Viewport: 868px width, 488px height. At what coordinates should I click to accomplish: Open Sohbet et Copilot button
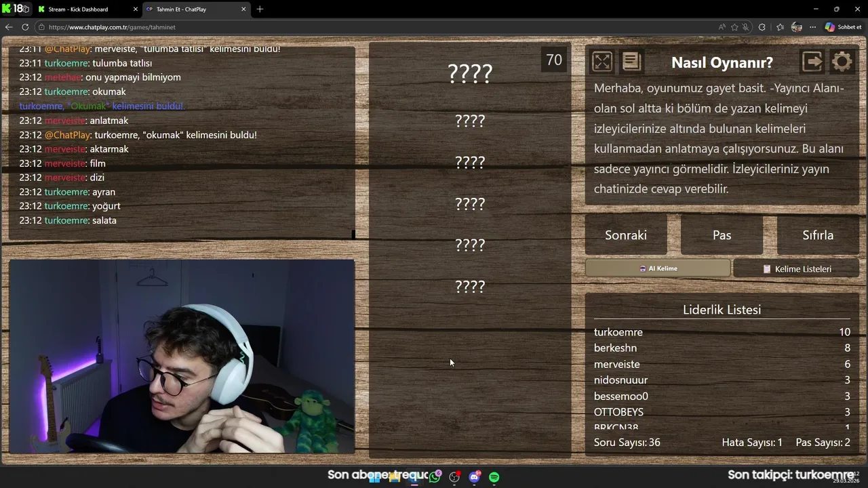coord(843,27)
